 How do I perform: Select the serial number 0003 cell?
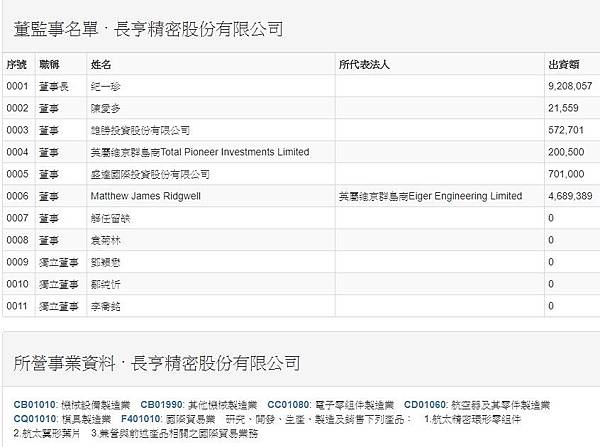click(x=17, y=130)
